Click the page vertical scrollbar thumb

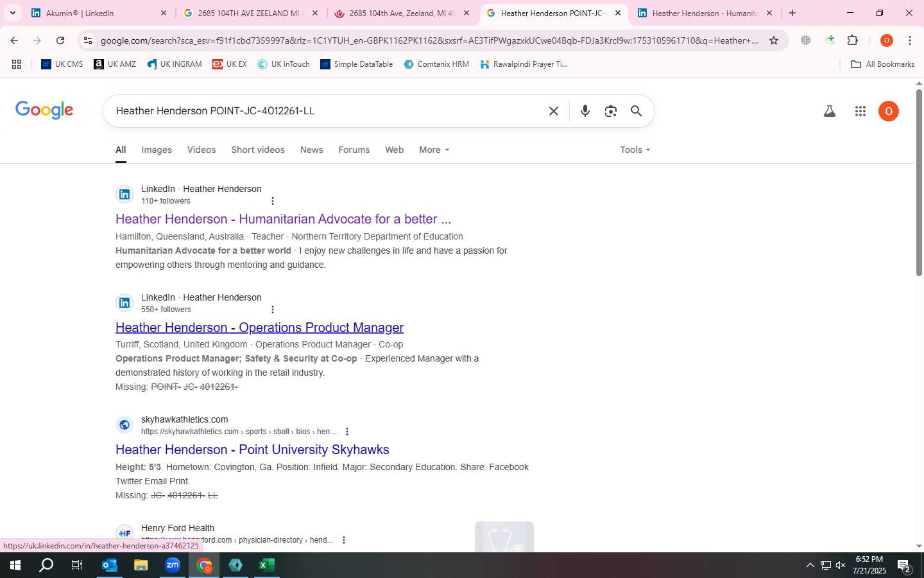(x=919, y=183)
